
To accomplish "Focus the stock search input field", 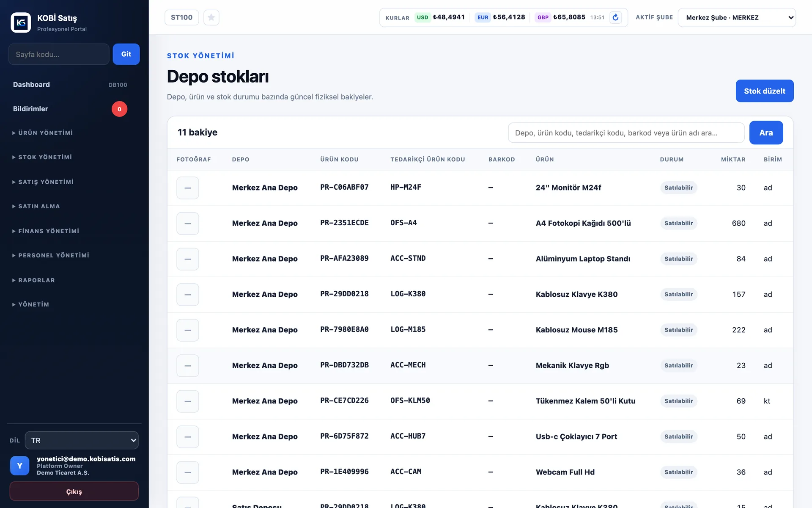I will pos(626,133).
